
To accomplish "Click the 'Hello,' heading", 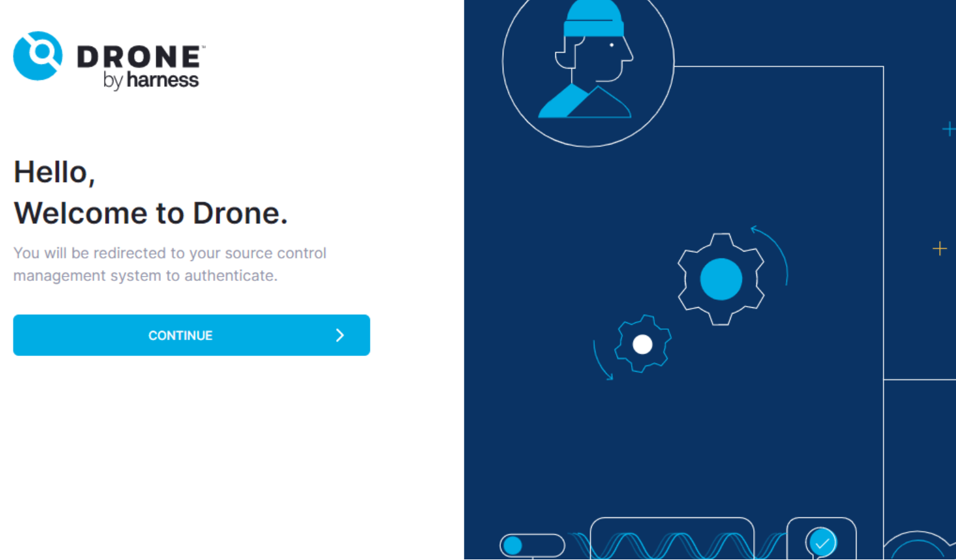I will pyautogui.click(x=54, y=172).
